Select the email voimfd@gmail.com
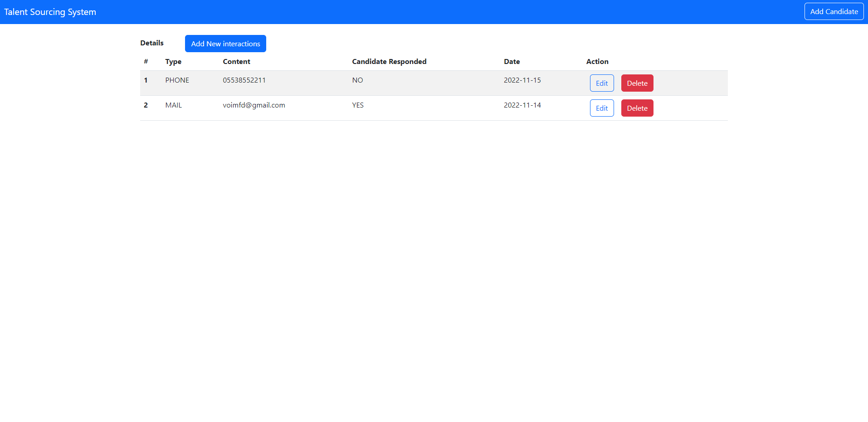Viewport: 868px width, 422px height. tap(254, 105)
